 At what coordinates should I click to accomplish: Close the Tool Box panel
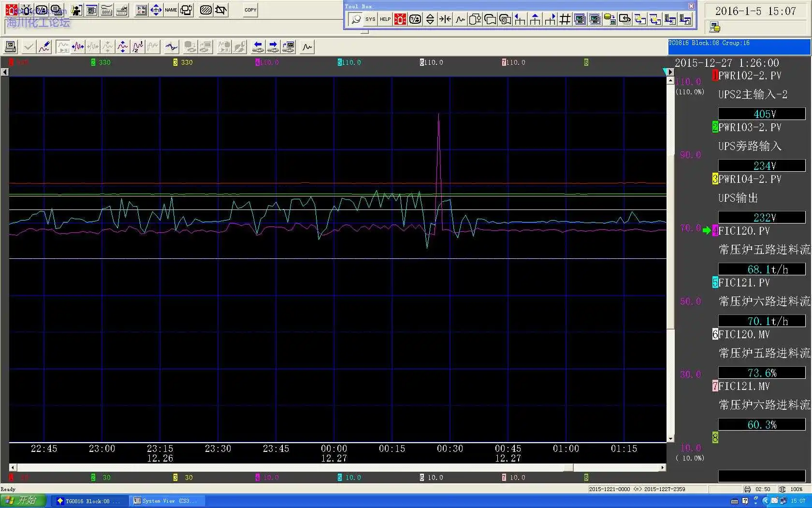pyautogui.click(x=691, y=6)
